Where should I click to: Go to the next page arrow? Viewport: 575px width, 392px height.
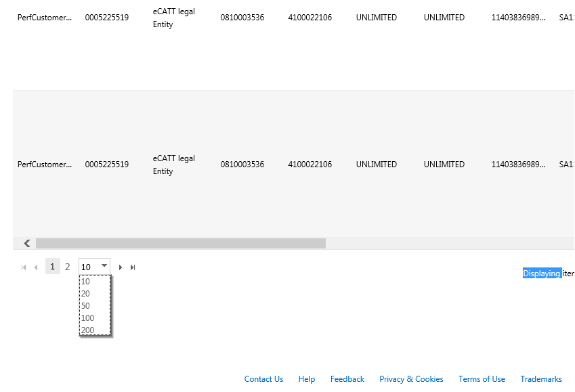pyautogui.click(x=121, y=267)
